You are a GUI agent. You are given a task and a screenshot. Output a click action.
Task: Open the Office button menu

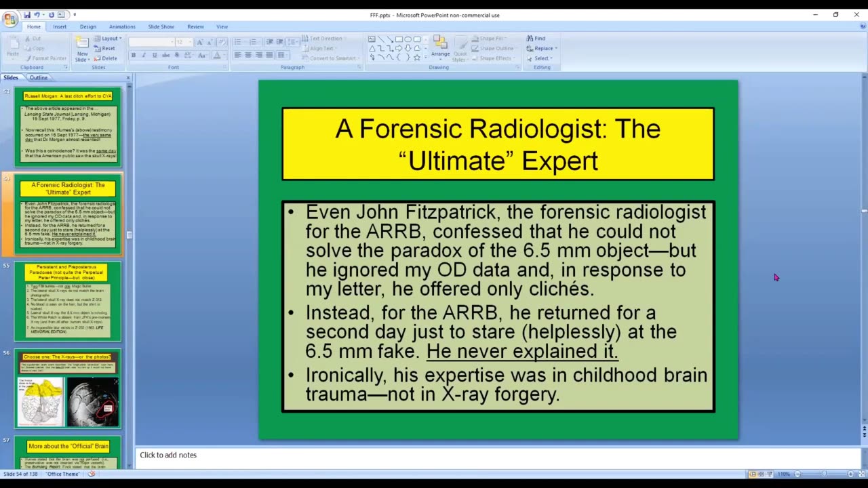pos(9,19)
